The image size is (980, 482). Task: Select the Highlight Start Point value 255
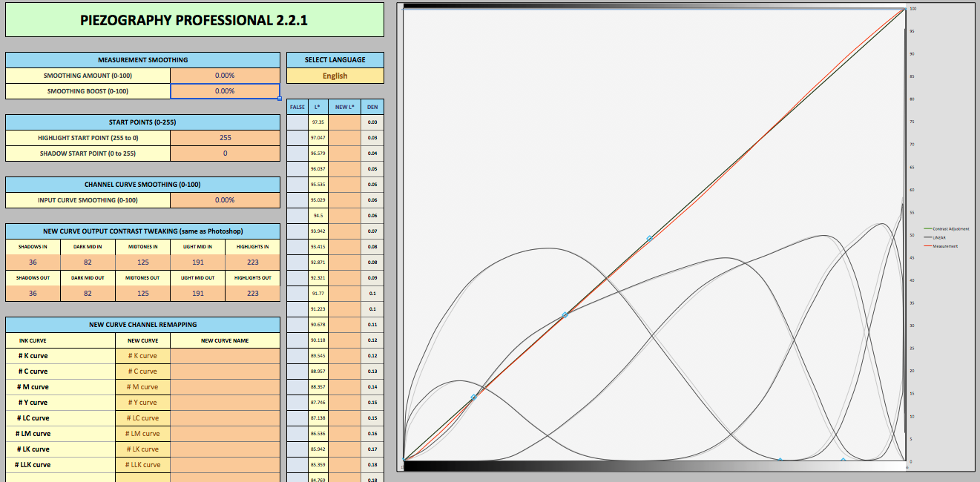pos(225,138)
